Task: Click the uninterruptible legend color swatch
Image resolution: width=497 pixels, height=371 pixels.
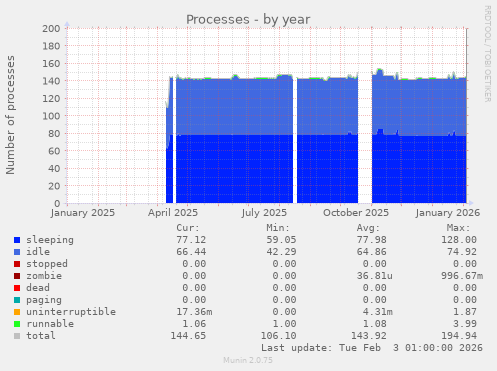Action: tap(17, 312)
